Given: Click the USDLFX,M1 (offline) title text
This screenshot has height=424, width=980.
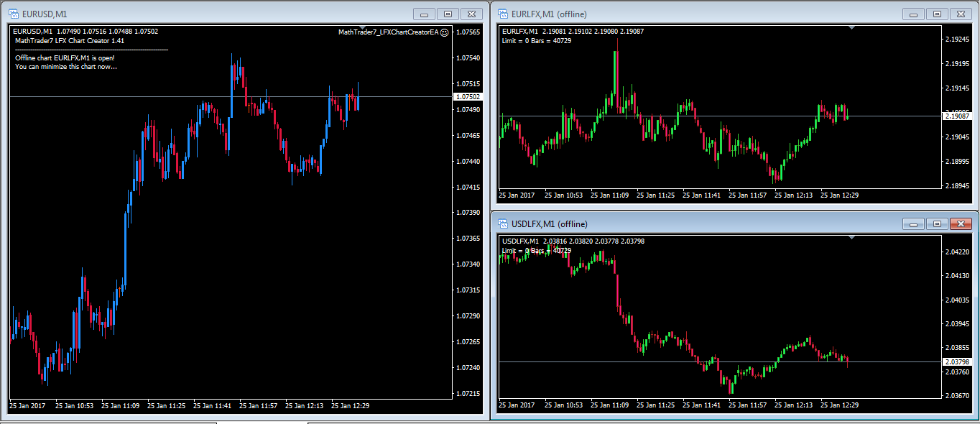Looking at the screenshot, I should pos(550,223).
